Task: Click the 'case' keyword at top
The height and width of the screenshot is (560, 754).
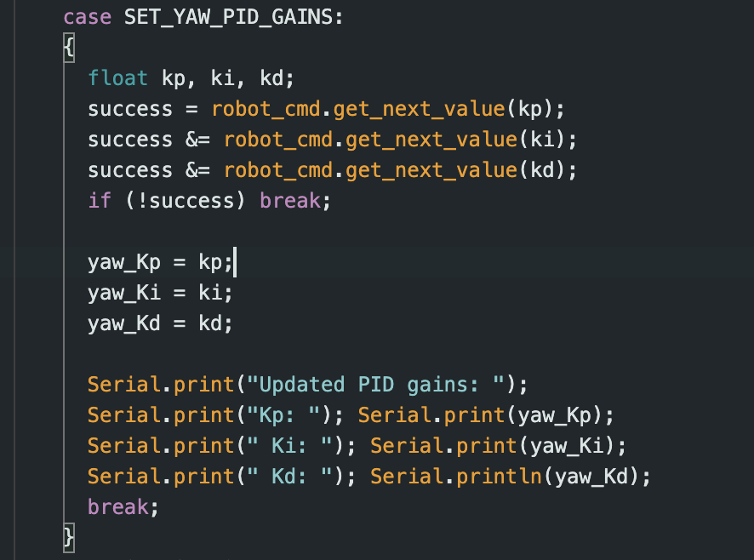Action: [87, 17]
